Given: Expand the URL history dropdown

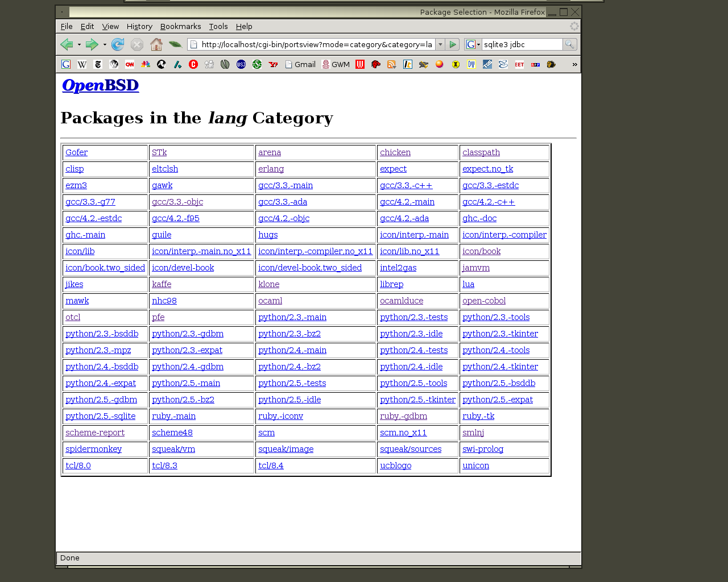Looking at the screenshot, I should (x=440, y=44).
